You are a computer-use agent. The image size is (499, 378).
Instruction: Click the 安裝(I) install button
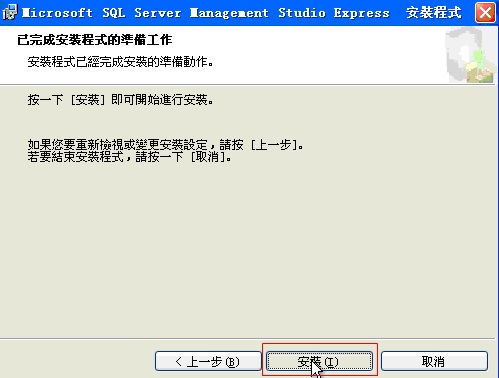coord(319,361)
